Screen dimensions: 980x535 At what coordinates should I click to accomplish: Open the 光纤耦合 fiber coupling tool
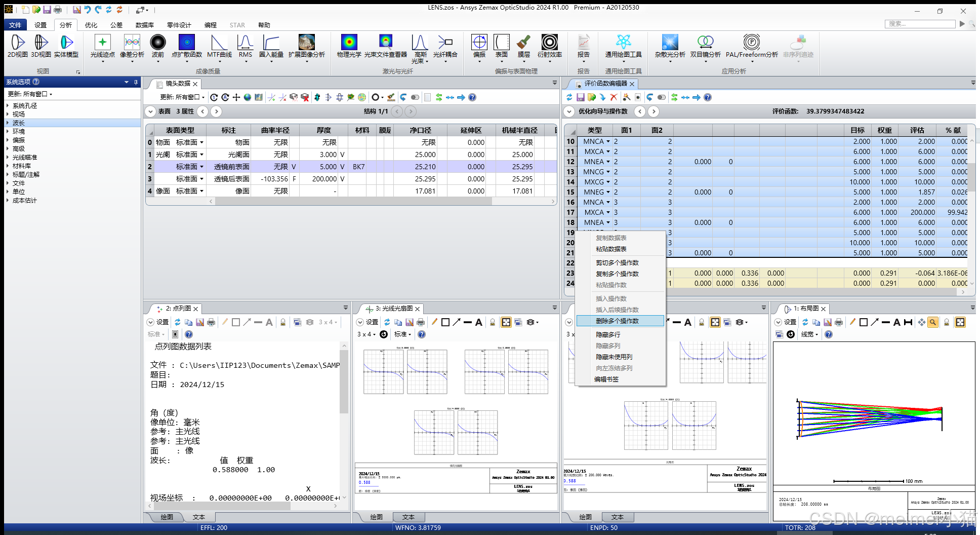tap(445, 48)
